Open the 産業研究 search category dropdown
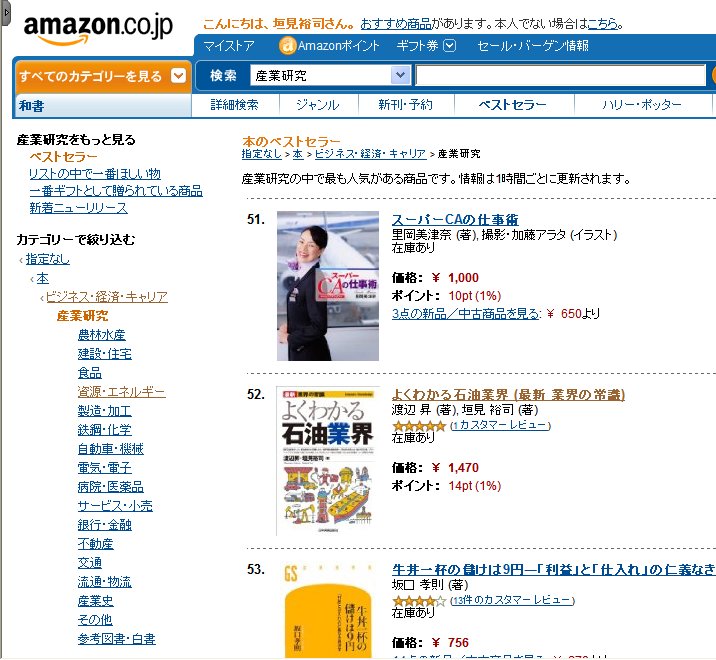 tap(330, 75)
